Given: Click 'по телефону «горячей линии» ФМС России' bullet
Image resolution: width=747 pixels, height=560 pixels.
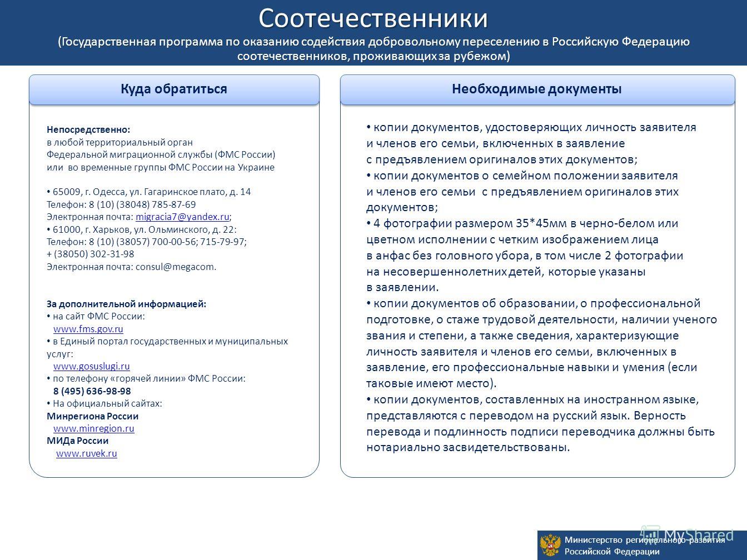Looking at the screenshot, I should point(146,378).
